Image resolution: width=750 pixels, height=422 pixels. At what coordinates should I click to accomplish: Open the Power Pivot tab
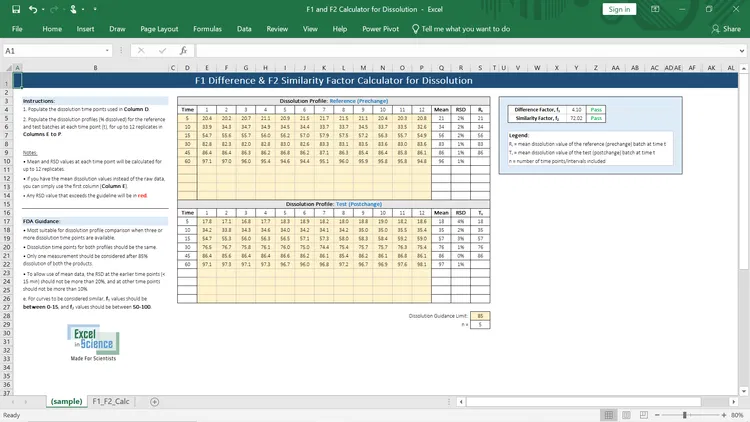click(380, 29)
